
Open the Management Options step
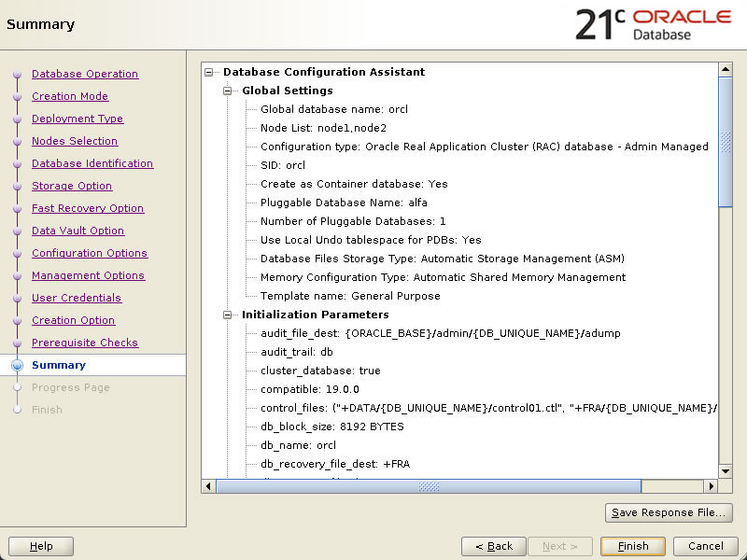coord(88,275)
